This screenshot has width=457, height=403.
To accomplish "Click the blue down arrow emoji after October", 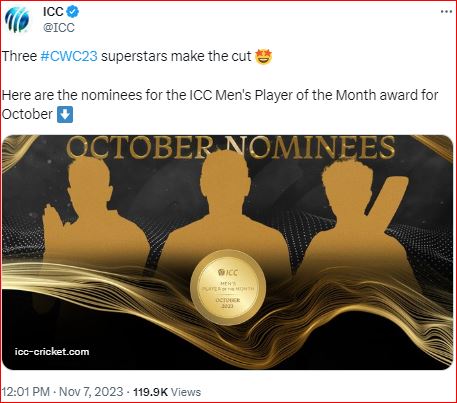I will pyautogui.click(x=65, y=114).
